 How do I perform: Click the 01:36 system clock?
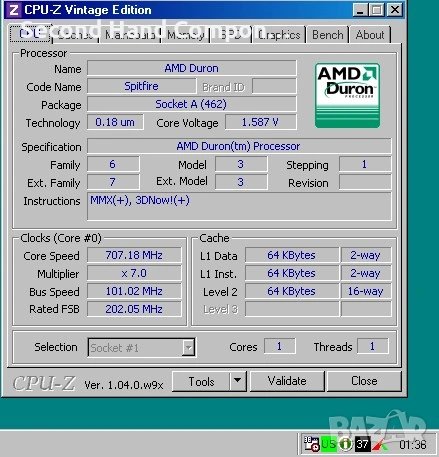pyautogui.click(x=413, y=444)
